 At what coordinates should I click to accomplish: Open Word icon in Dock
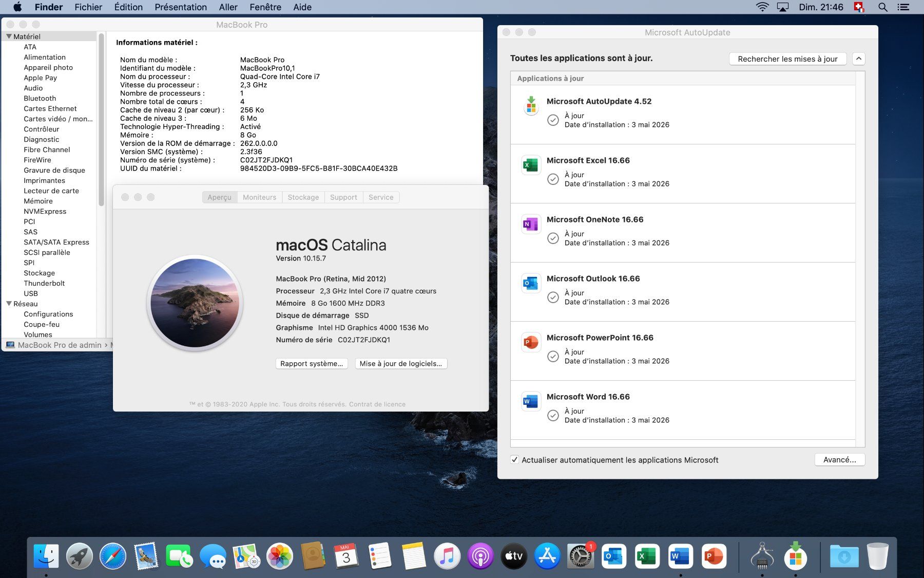pos(680,556)
